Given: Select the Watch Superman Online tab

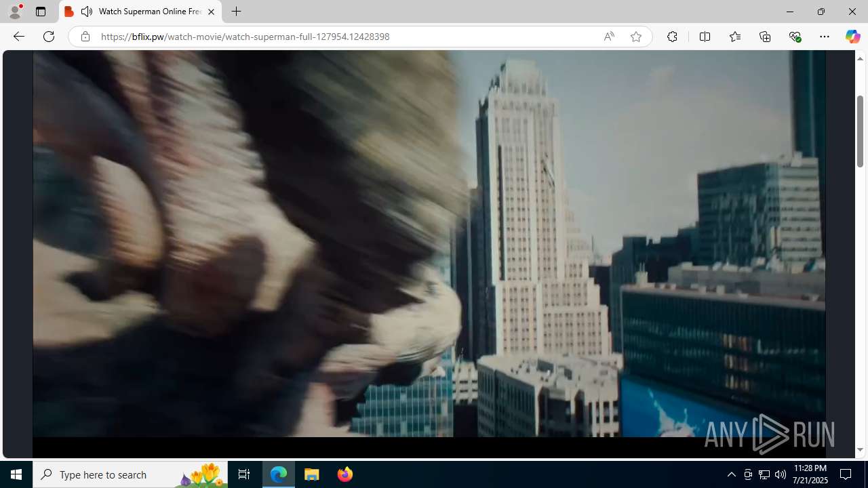Looking at the screenshot, I should pos(140,12).
